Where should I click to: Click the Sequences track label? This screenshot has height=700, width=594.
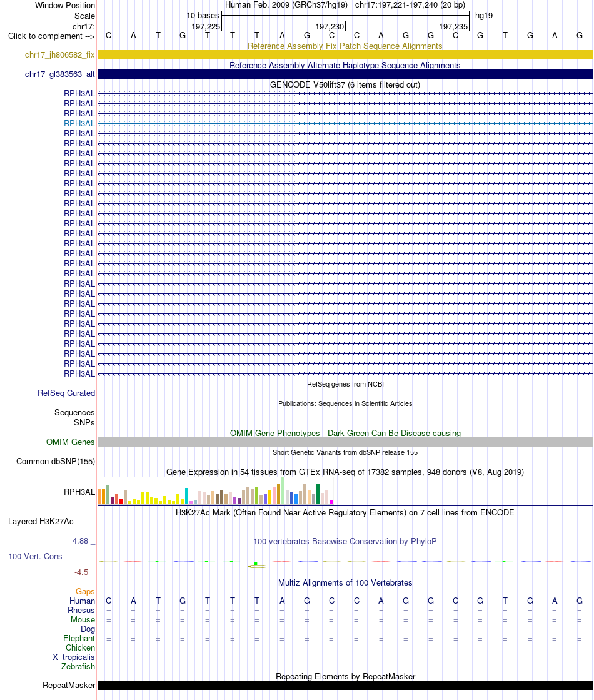74,412
